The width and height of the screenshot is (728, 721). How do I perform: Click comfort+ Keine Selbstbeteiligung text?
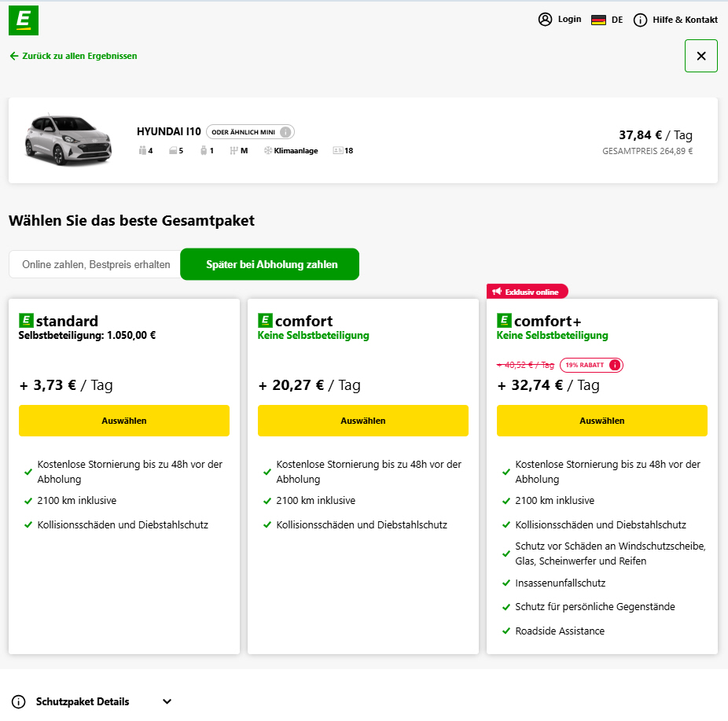pos(553,335)
